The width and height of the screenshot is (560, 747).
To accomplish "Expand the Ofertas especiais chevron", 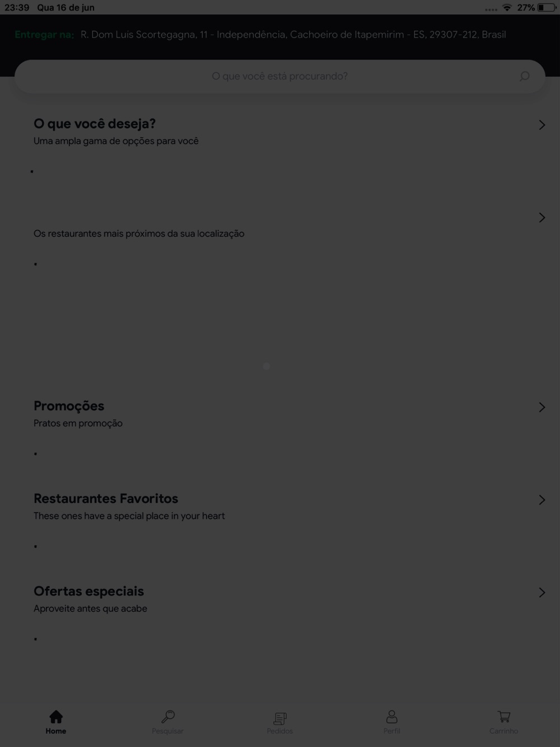I will tap(542, 592).
